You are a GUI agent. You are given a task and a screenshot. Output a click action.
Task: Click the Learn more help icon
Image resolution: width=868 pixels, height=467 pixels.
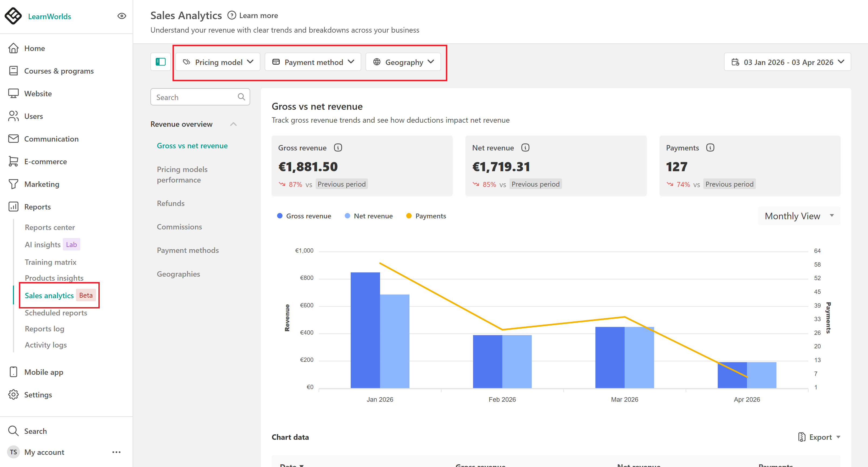click(x=232, y=15)
